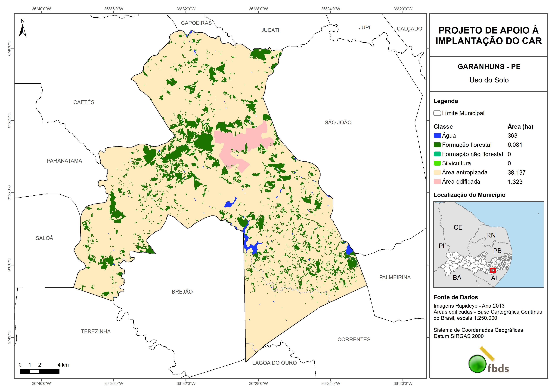Click the scale bar graphic
555x392 pixels.
(x=39, y=371)
